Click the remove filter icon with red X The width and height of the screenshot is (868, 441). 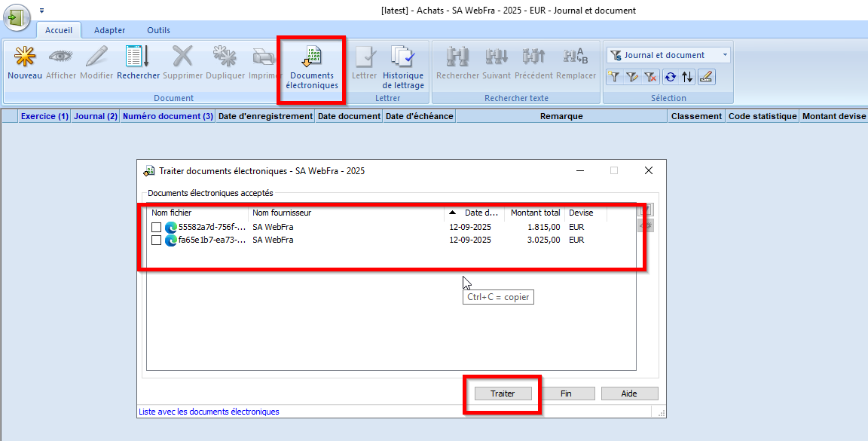(650, 76)
